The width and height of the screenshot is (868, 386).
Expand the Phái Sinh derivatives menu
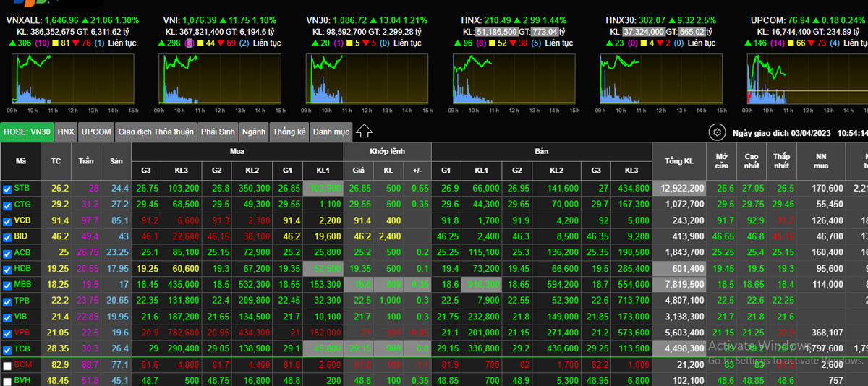218,132
